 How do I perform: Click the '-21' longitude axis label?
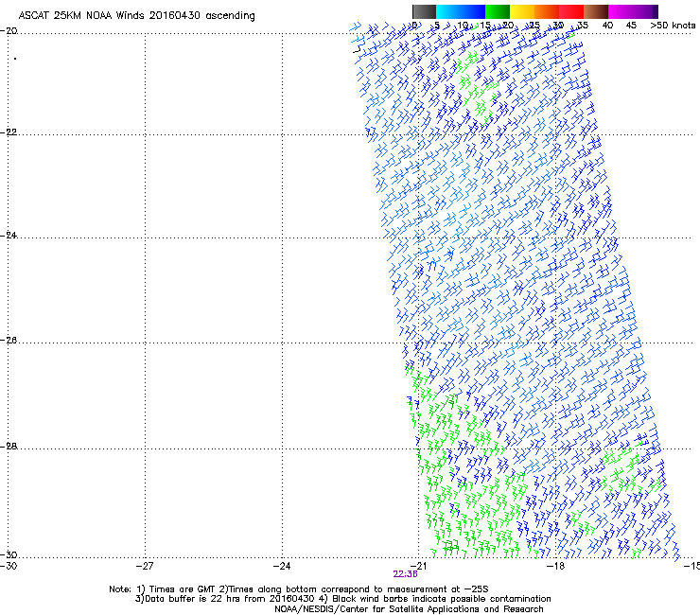tap(418, 566)
